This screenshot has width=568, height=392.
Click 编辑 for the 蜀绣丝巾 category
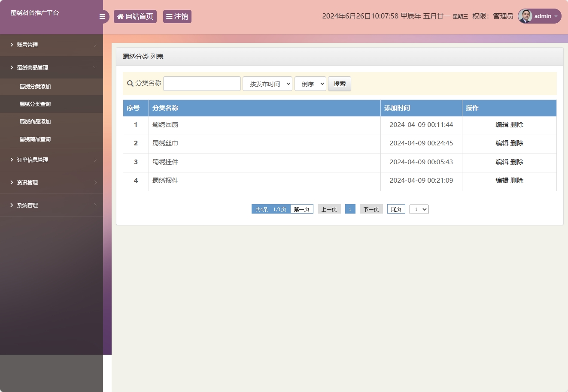click(x=503, y=143)
